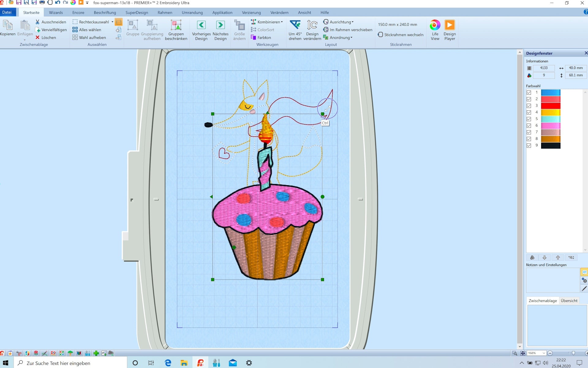Click color 6 pink swatch

pos(551,126)
